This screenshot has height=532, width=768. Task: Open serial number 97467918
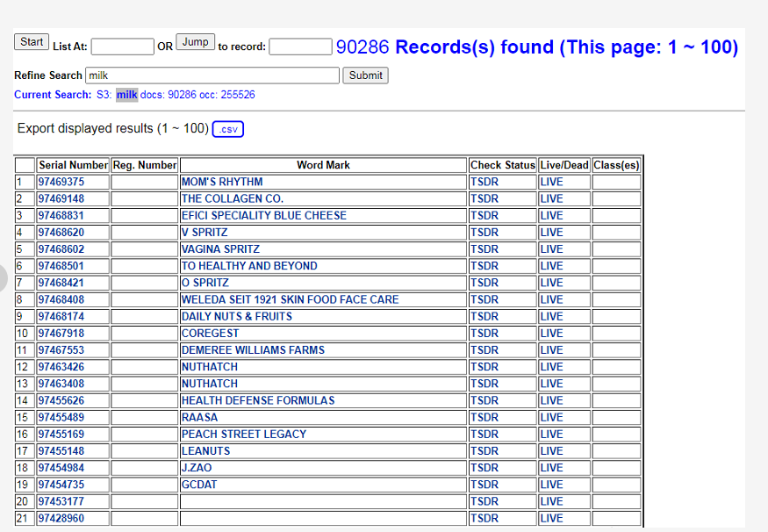tap(61, 333)
